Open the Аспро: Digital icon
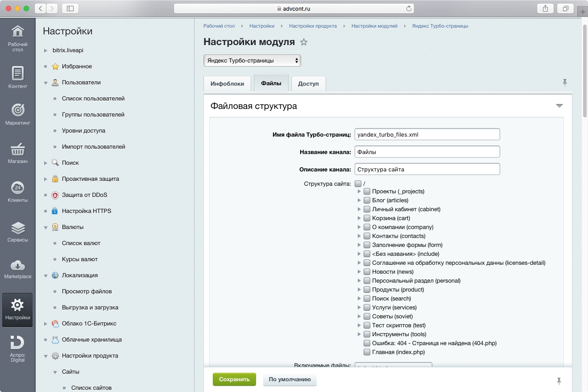 click(17, 343)
